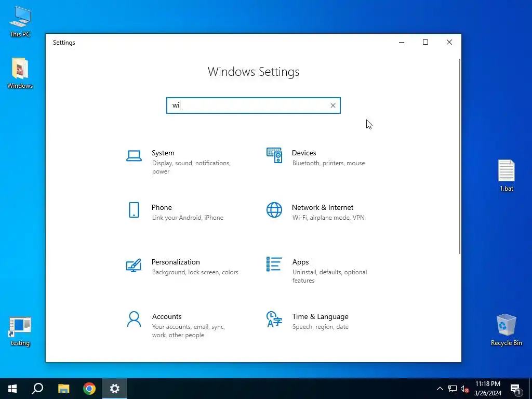
Task: Maximize the Settings window
Action: pos(425,42)
